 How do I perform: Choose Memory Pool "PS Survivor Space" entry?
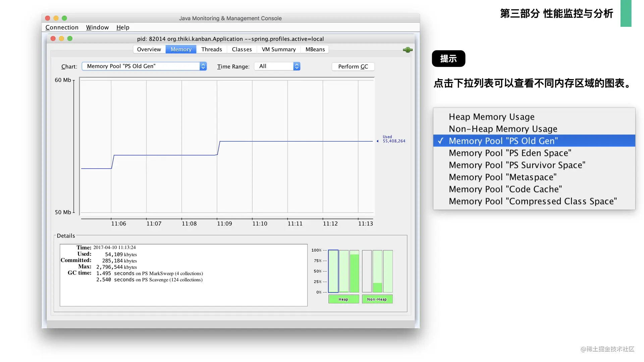pyautogui.click(x=534, y=165)
